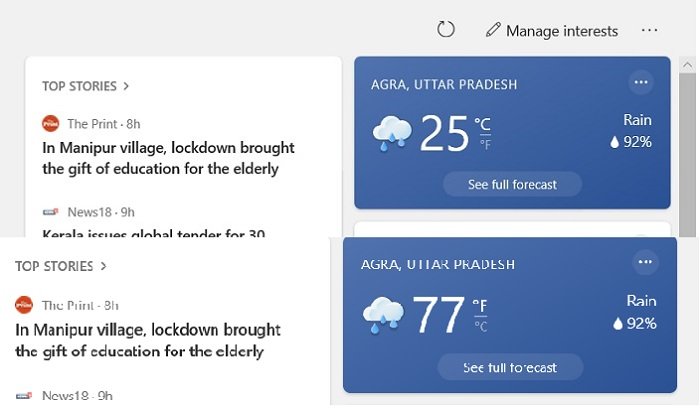The width and height of the screenshot is (700, 409).
Task: Expand upper TOP STORIES chevron
Action: [126, 86]
